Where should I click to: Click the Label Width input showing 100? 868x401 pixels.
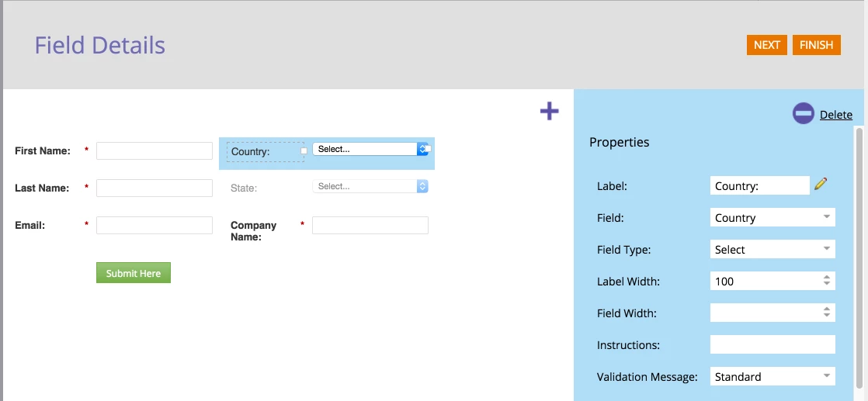tap(773, 281)
